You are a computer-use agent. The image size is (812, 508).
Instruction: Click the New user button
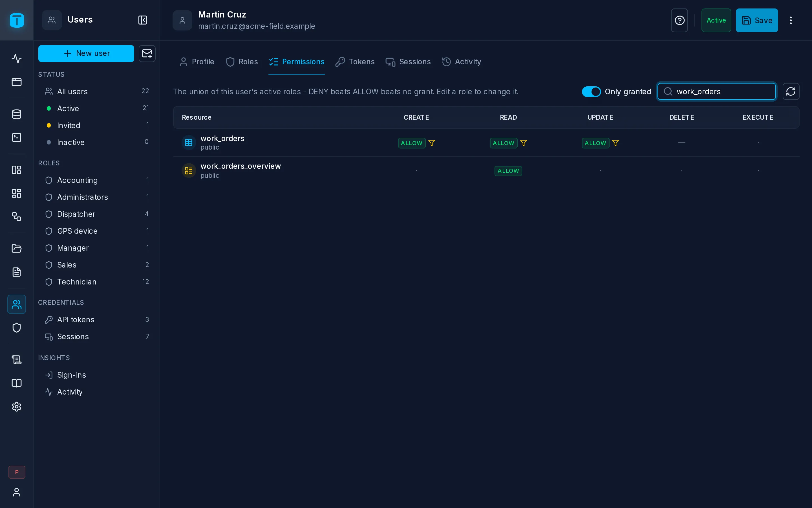86,53
